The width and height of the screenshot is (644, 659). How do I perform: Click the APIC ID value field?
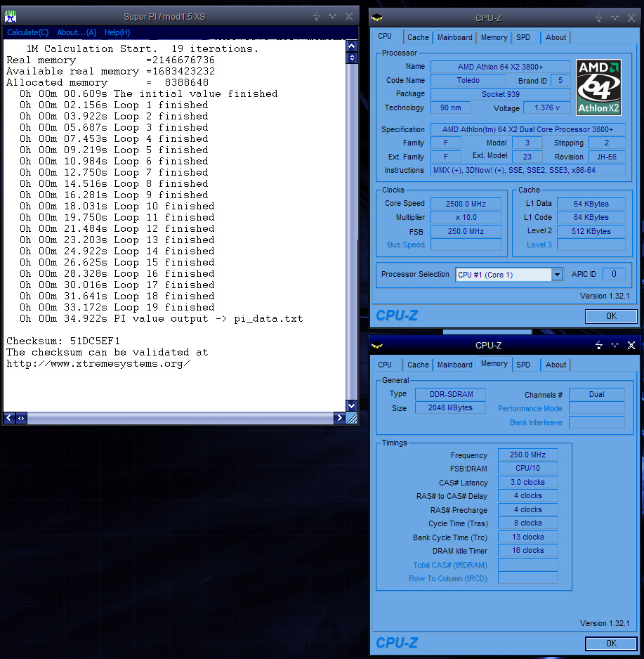pyautogui.click(x=614, y=274)
